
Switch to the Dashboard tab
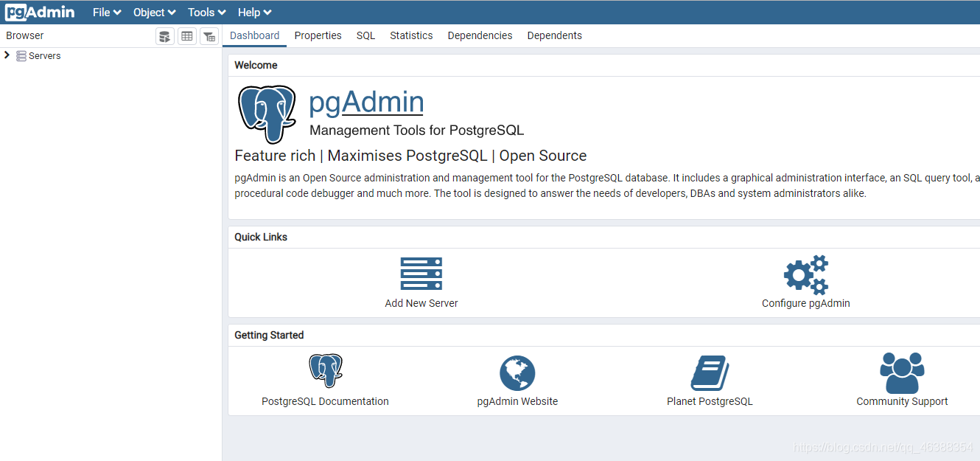coord(255,35)
